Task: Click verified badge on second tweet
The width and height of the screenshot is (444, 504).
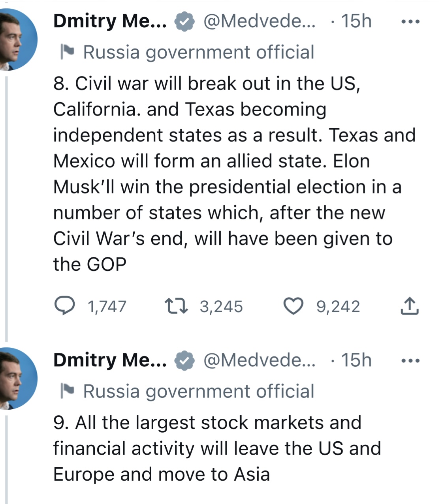Action: (x=184, y=360)
